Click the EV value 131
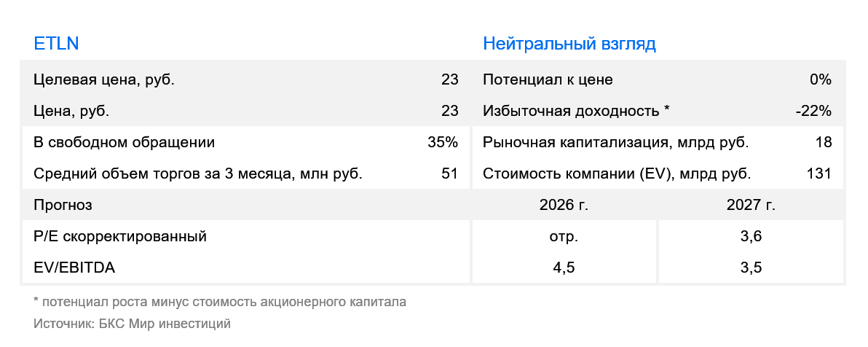This screenshot has height=347, width=868. 819,174
